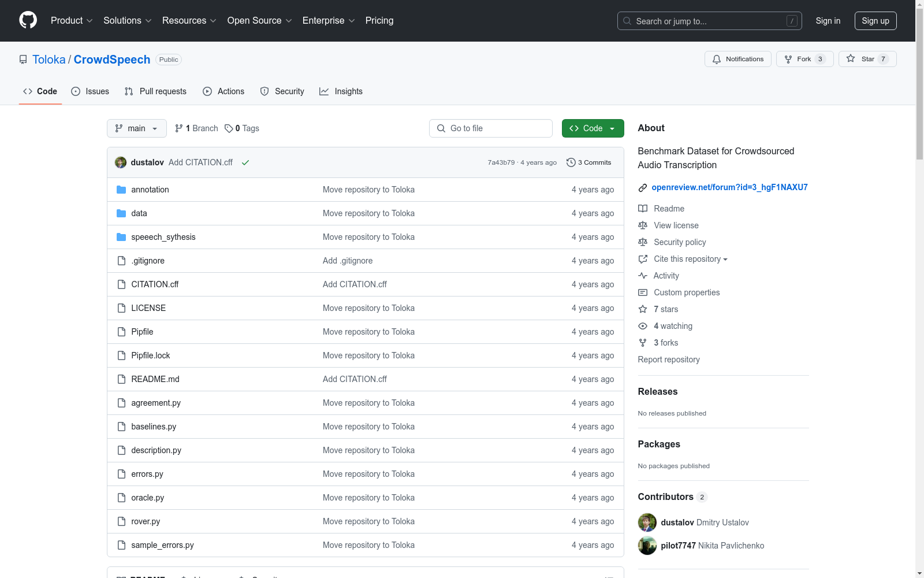Open the Enterprise dropdown menu

tap(329, 20)
